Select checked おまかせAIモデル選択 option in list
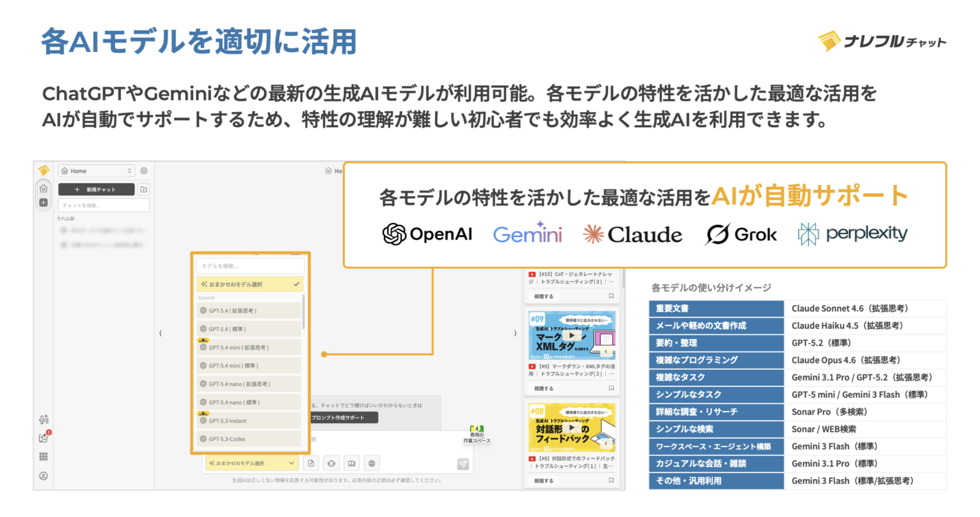The image size is (980, 517). (x=250, y=284)
